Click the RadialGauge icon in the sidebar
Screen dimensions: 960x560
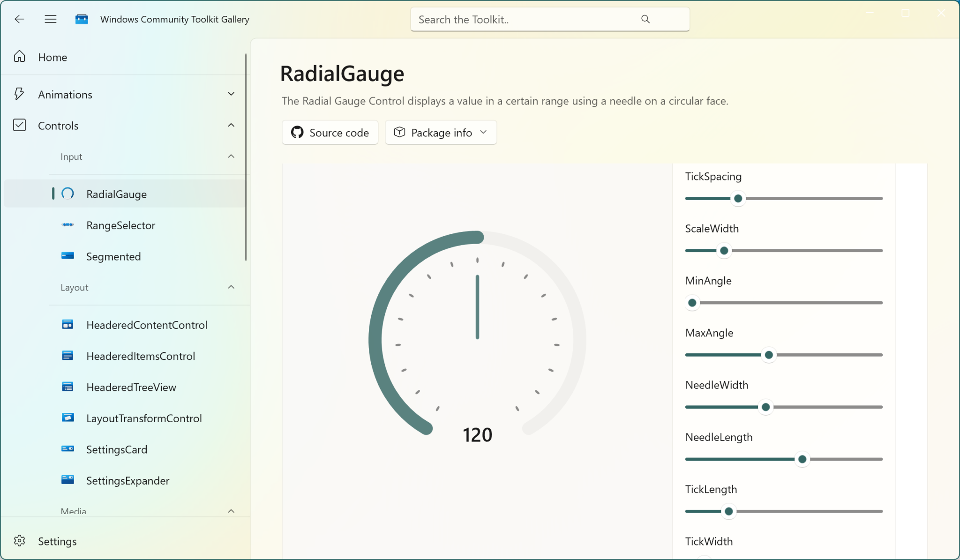pyautogui.click(x=68, y=194)
